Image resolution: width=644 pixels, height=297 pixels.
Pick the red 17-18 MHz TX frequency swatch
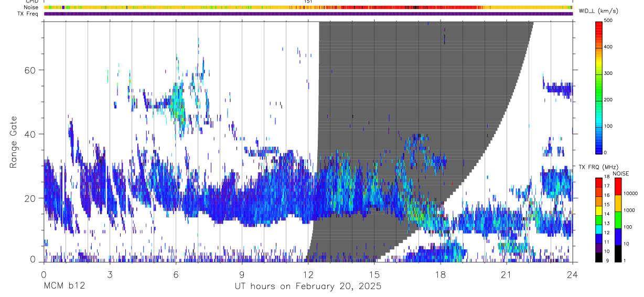coord(599,182)
